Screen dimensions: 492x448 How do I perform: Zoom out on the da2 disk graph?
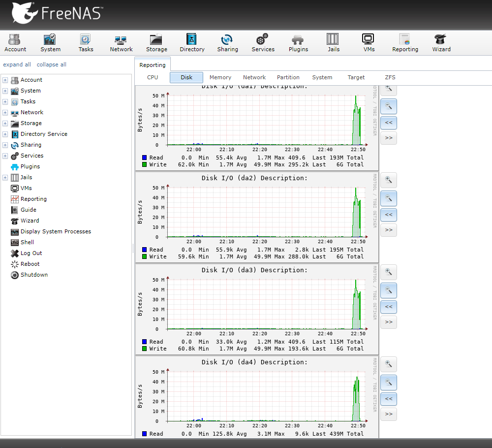tap(389, 198)
